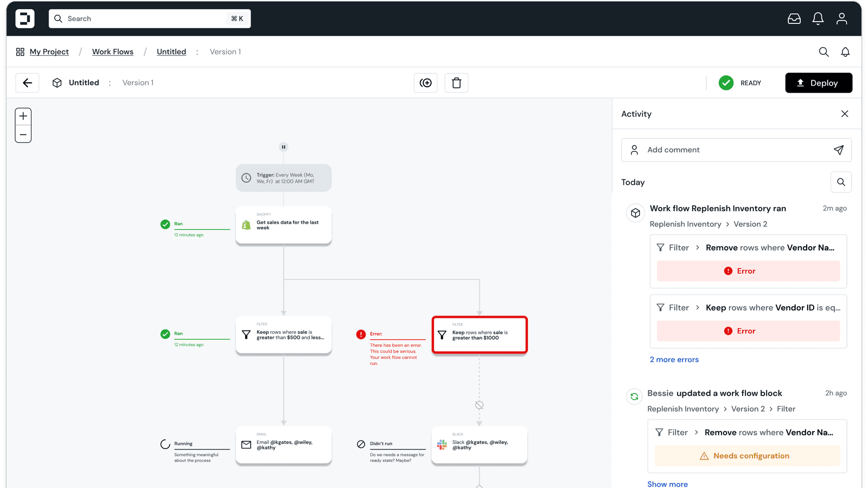Open the inbox icon in the top bar
The height and width of the screenshot is (488, 868).
click(794, 18)
